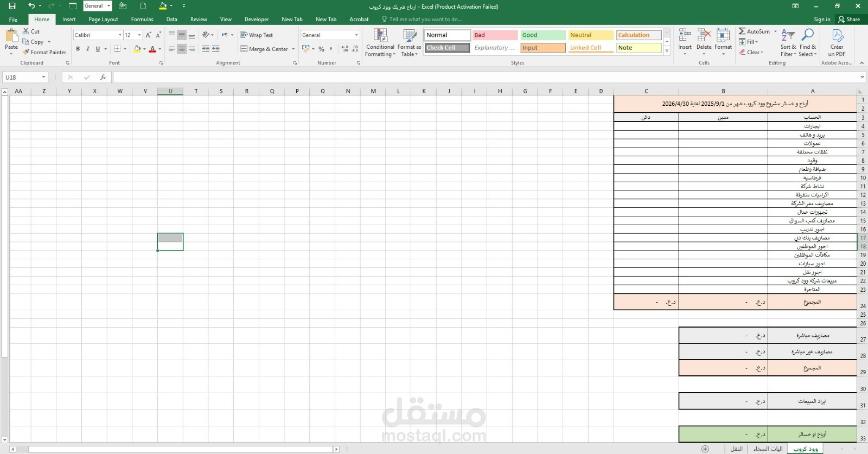Increase decimal places
868x454 pixels.
[344, 49]
